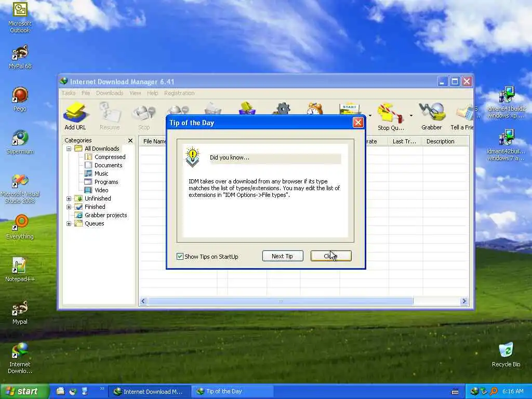Click the on-screen keyboard taskbar icon

455,392
